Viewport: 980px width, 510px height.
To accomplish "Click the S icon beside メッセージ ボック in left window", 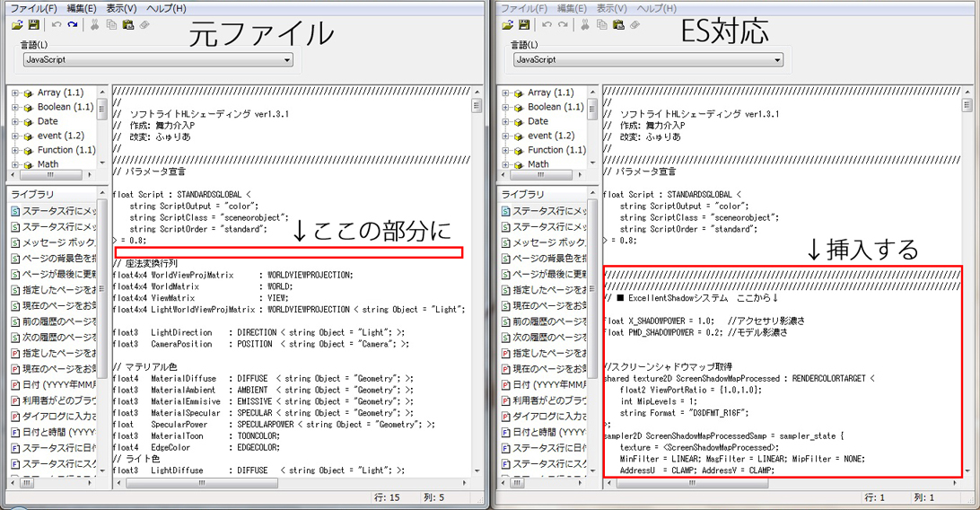I will 15,242.
